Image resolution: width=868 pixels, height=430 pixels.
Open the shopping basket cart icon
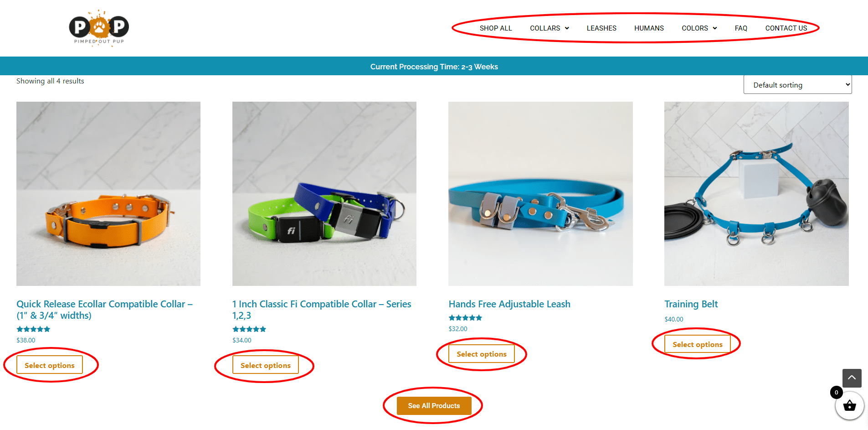(849, 405)
